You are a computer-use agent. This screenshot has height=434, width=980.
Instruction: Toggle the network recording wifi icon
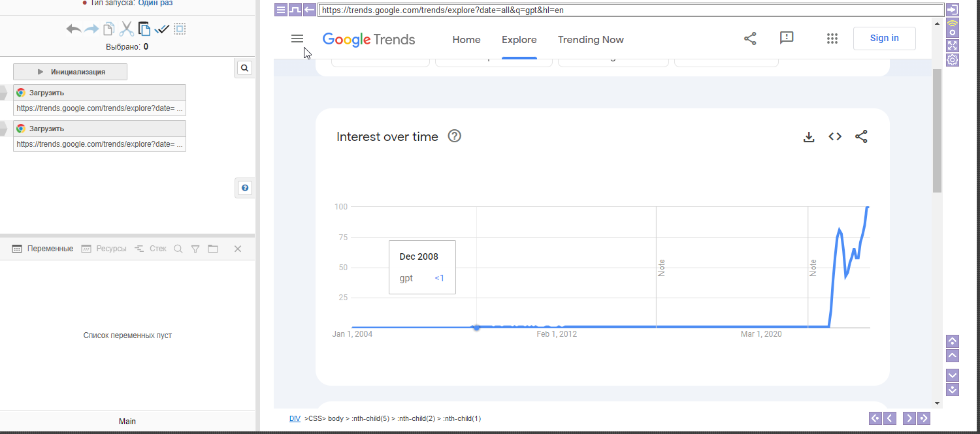(x=953, y=28)
